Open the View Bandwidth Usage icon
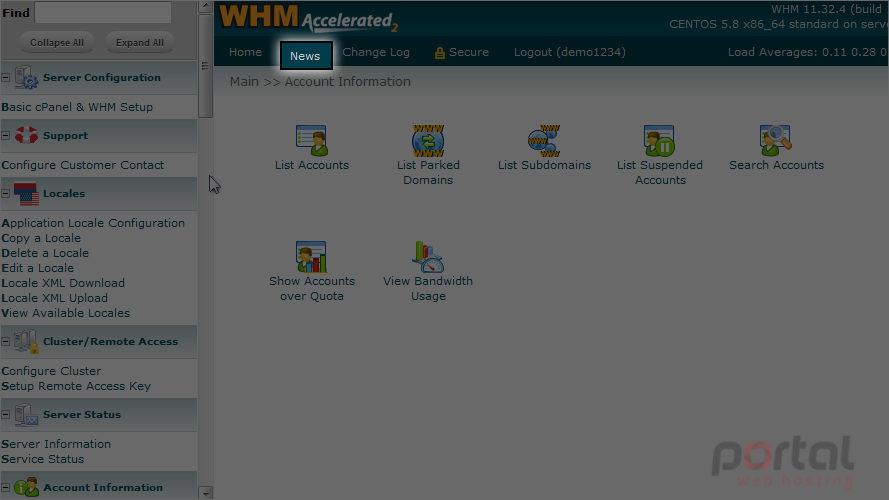The height and width of the screenshot is (500, 889). (x=428, y=257)
